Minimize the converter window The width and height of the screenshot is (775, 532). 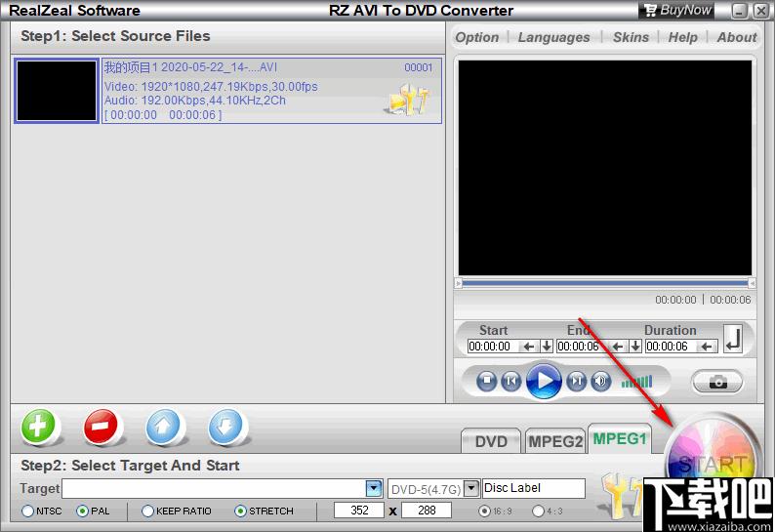click(740, 11)
